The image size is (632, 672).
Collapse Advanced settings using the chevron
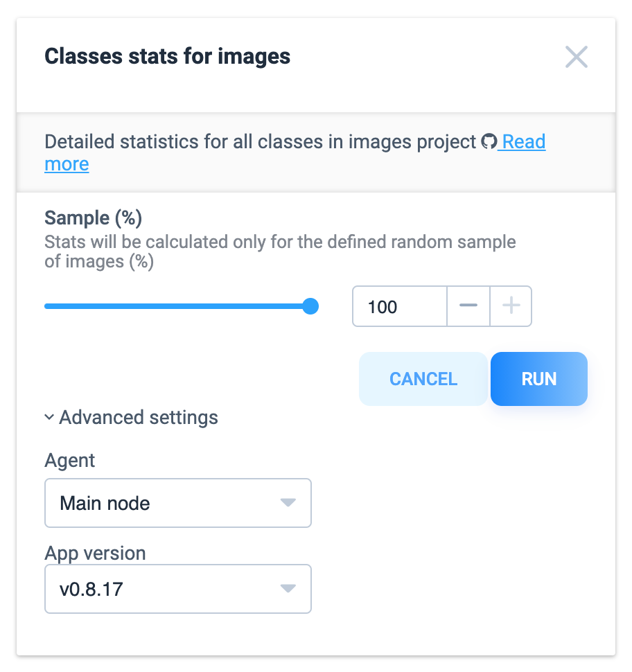[49, 417]
